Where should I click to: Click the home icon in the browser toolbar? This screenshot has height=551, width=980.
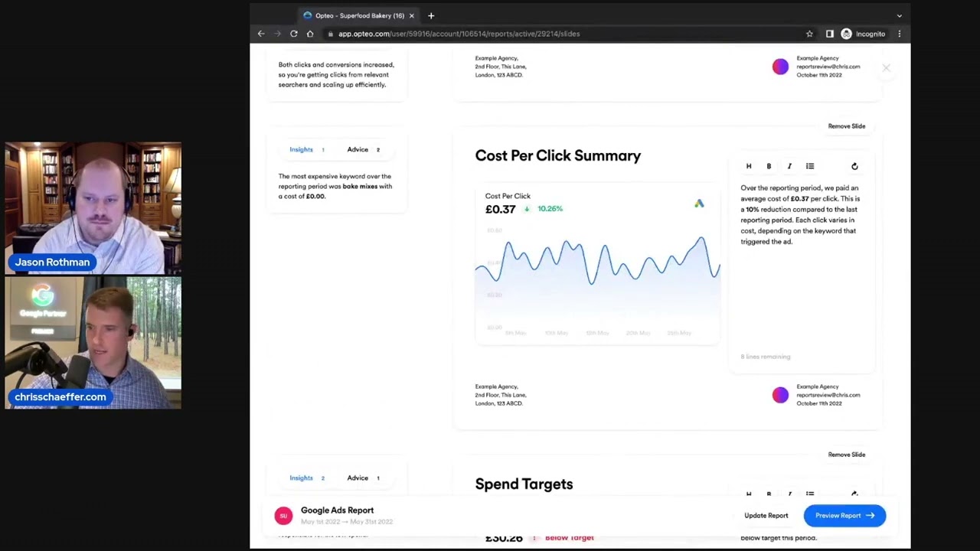click(x=309, y=34)
